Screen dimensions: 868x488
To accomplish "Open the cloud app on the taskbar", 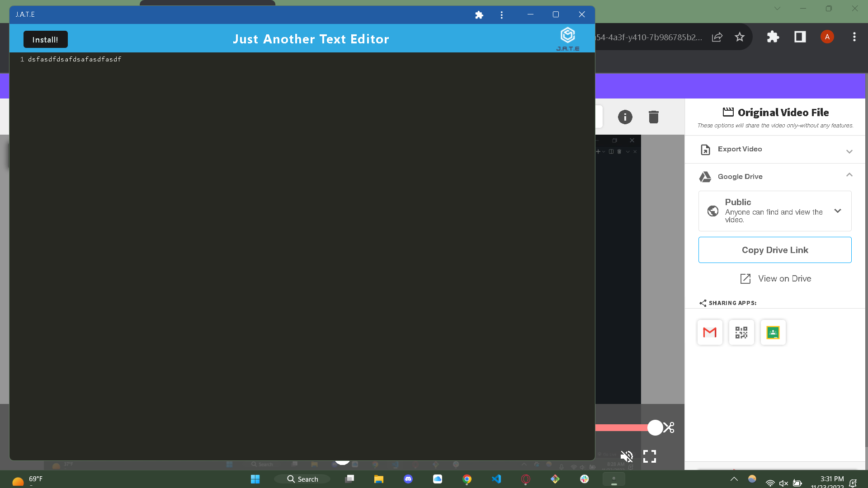I will click(x=438, y=479).
